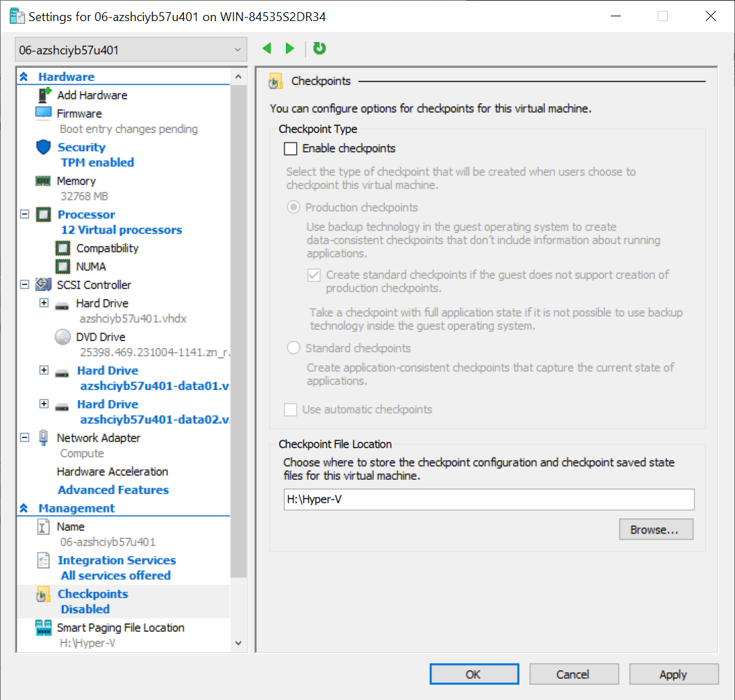Click the Add Hardware icon
This screenshot has width=735, height=700.
click(44, 95)
